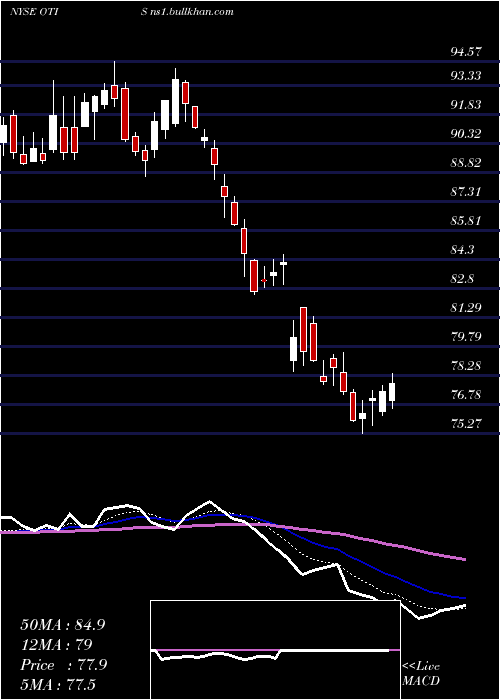Select the 84.3 price level label
500x700 pixels.
point(462,250)
